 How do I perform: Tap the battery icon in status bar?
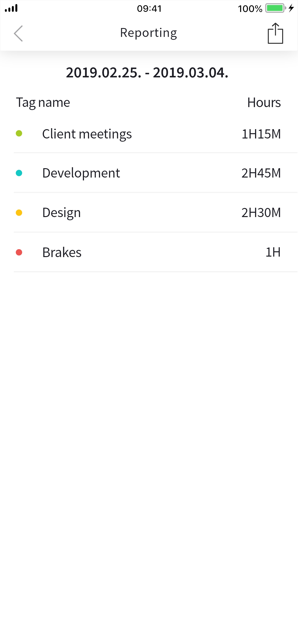[275, 8]
